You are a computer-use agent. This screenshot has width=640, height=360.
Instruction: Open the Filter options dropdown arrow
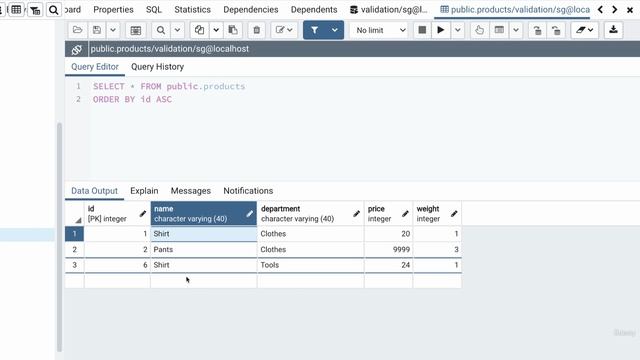click(x=335, y=30)
